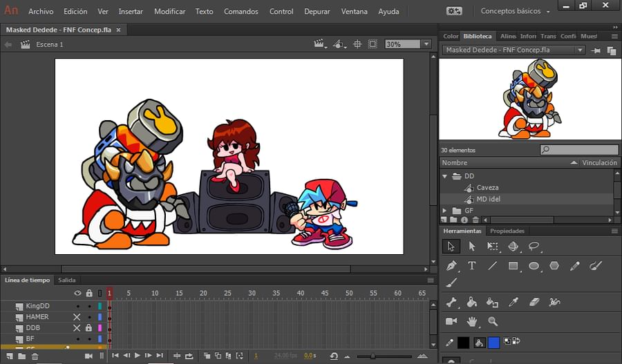
Task: Toggle visibility of KingDD layer
Action: pos(77,306)
